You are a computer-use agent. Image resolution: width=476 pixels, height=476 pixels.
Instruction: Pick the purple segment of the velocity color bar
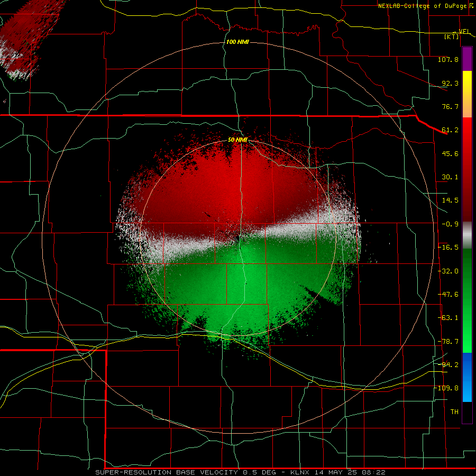(467, 59)
